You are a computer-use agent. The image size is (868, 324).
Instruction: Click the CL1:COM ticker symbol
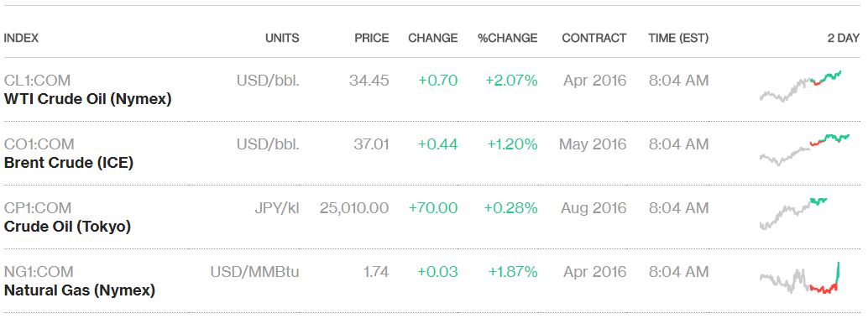pos(37,81)
